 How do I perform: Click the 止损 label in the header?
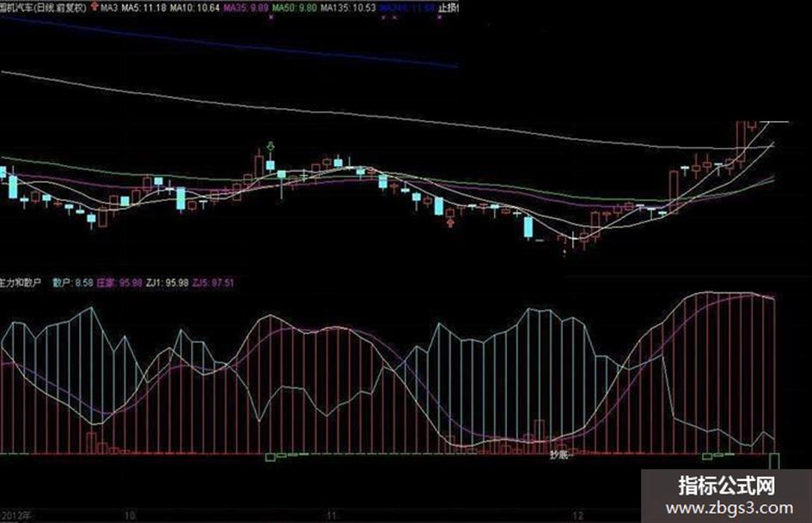tap(448, 8)
